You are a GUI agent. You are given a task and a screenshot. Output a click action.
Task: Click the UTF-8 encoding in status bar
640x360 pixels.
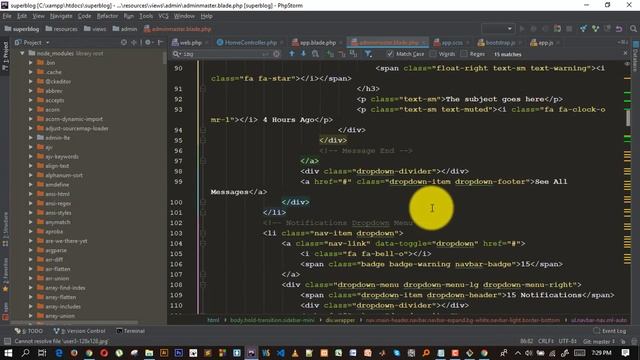pyautogui.click(x=567, y=341)
